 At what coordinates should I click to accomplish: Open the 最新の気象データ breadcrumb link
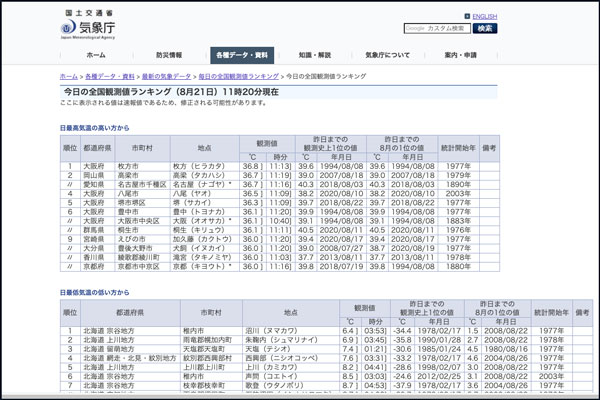click(x=165, y=76)
